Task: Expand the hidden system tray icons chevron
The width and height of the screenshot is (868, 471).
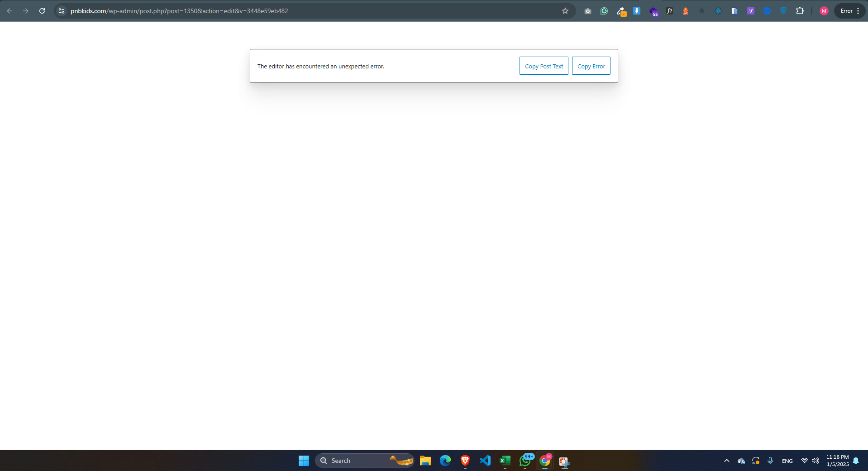Action: pyautogui.click(x=726, y=461)
